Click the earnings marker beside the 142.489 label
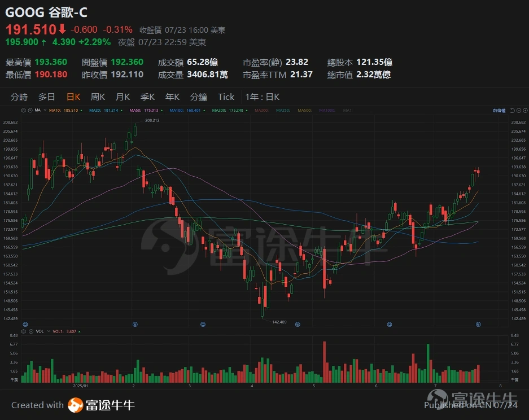Viewport: 529px width, 420px height. click(298, 324)
